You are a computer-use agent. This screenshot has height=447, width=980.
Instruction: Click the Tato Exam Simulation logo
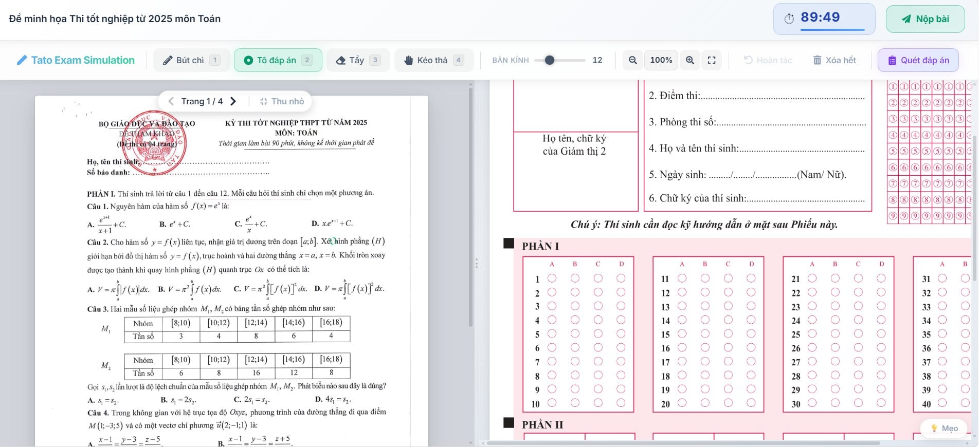pyautogui.click(x=76, y=60)
